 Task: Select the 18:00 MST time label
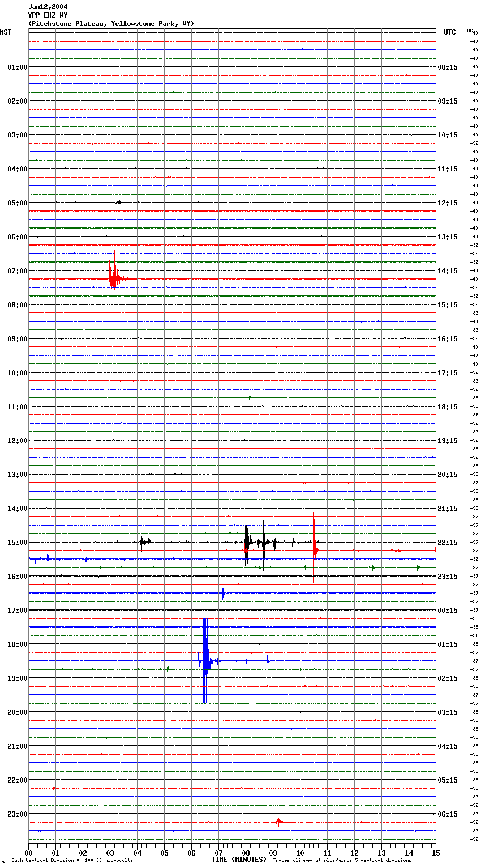[x=17, y=644]
